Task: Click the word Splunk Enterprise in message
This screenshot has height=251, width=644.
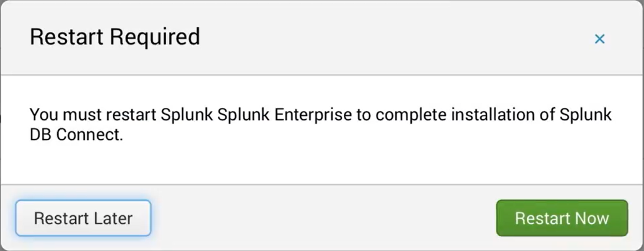Action: tap(284, 115)
